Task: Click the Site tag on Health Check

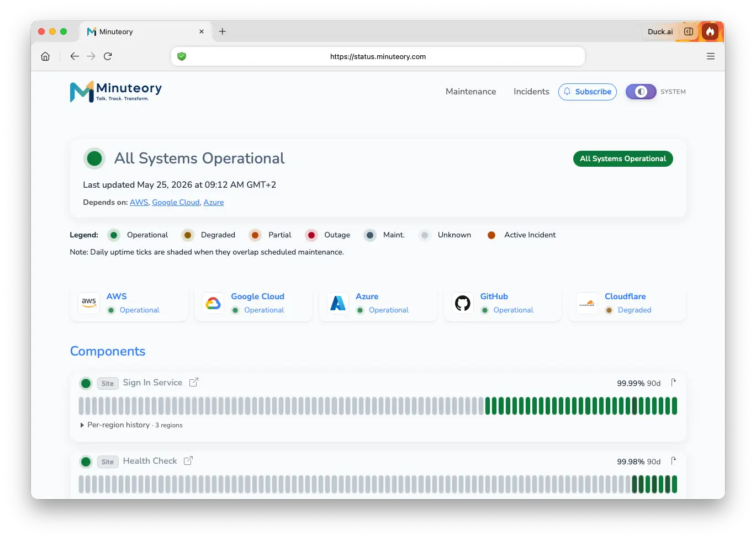Action: (108, 462)
